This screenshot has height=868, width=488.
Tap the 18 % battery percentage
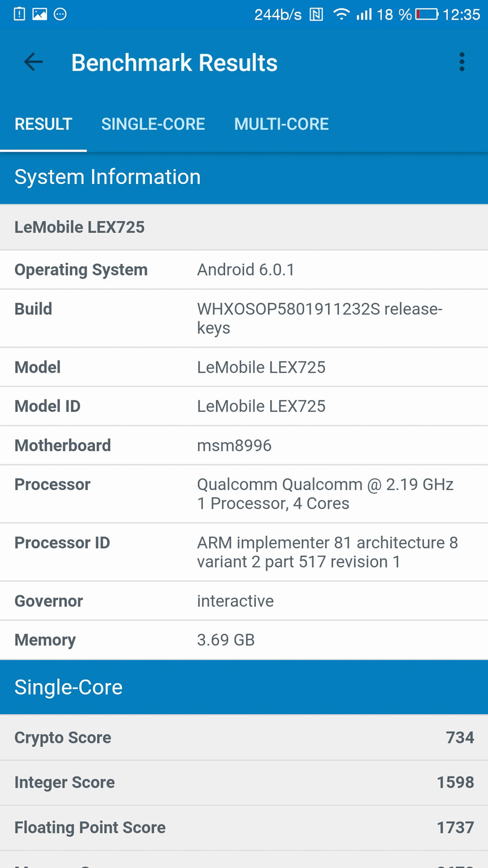394,15
